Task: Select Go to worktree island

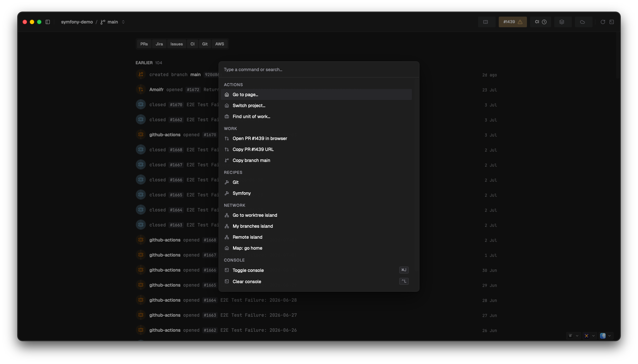Action: [x=316, y=215]
